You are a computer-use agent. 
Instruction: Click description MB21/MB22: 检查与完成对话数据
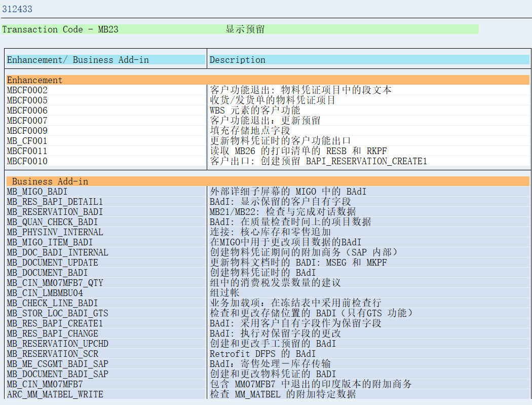pyautogui.click(x=283, y=212)
